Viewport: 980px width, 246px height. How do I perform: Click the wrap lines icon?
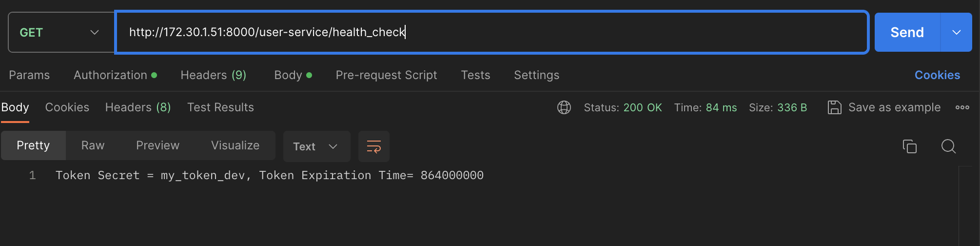[374, 146]
